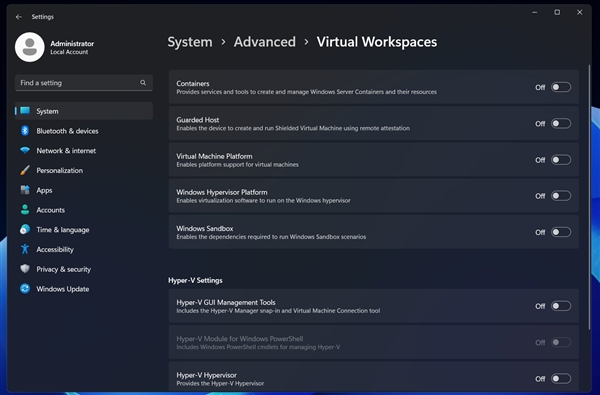600x395 pixels.
Task: Click the Administrator profile avatar
Action: tap(30, 47)
